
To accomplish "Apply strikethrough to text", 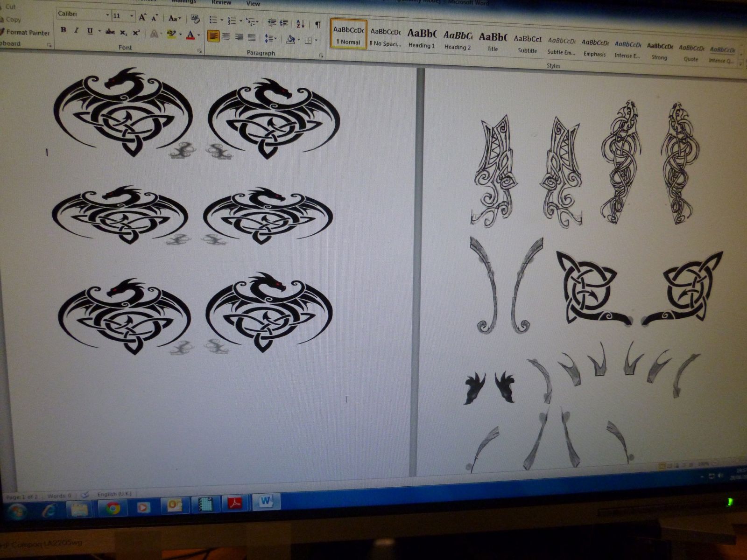I will 110,32.
